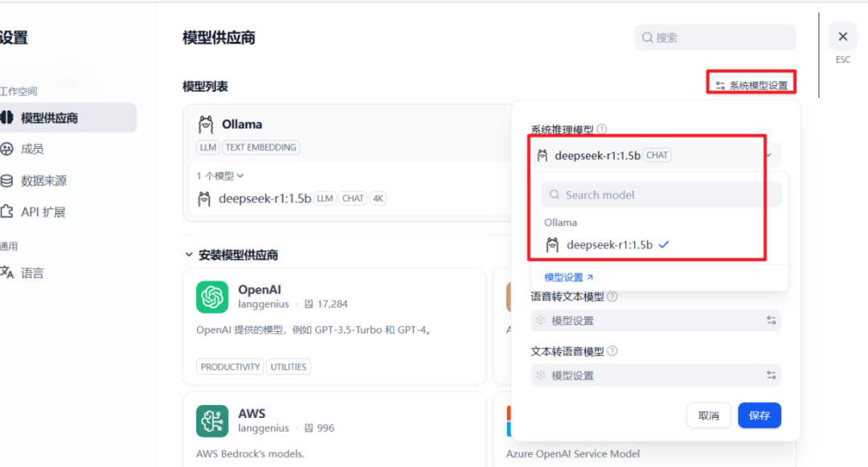The width and height of the screenshot is (868, 467).
Task: Click the help icon next to 系统推理模型
Action: tap(602, 129)
